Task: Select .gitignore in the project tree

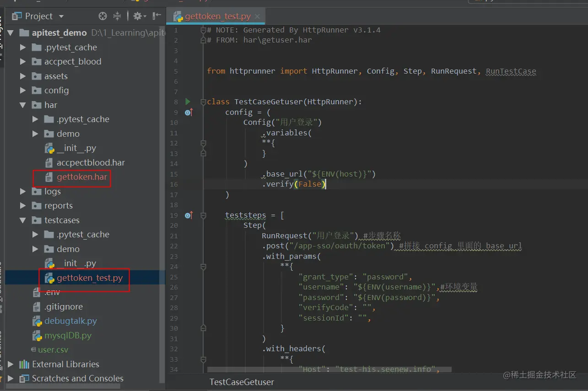Action: (64, 307)
